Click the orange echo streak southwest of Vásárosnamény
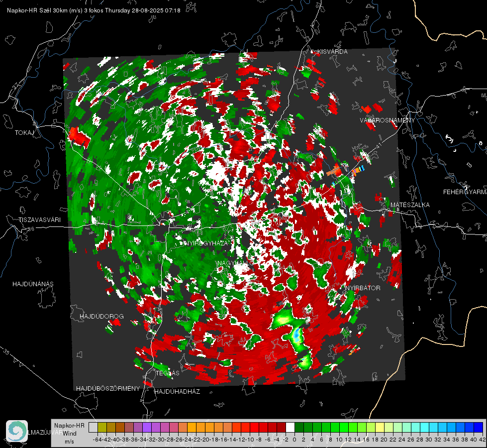Viewport: 487px width, 448px height. click(334, 171)
